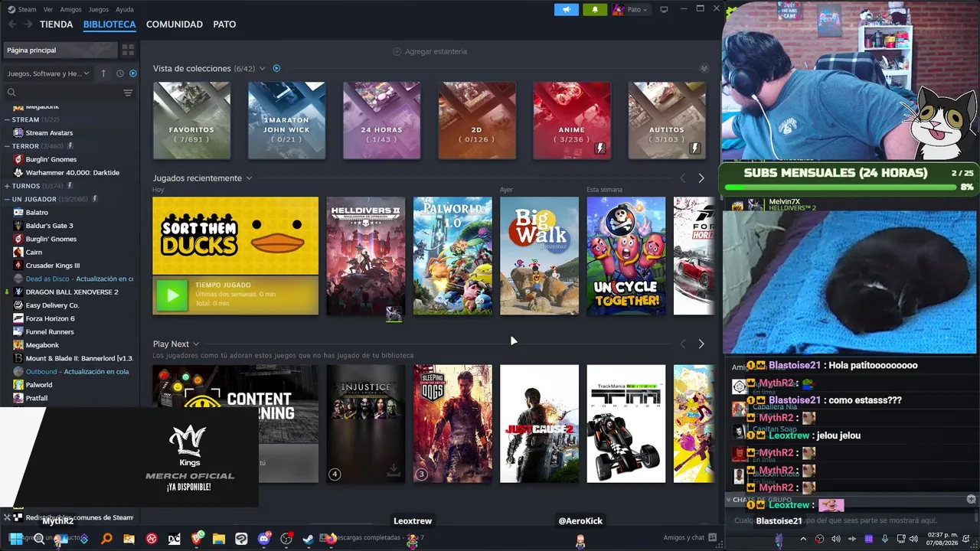The image size is (980, 551).
Task: Select Crusader Kings III in library
Action: point(53,266)
